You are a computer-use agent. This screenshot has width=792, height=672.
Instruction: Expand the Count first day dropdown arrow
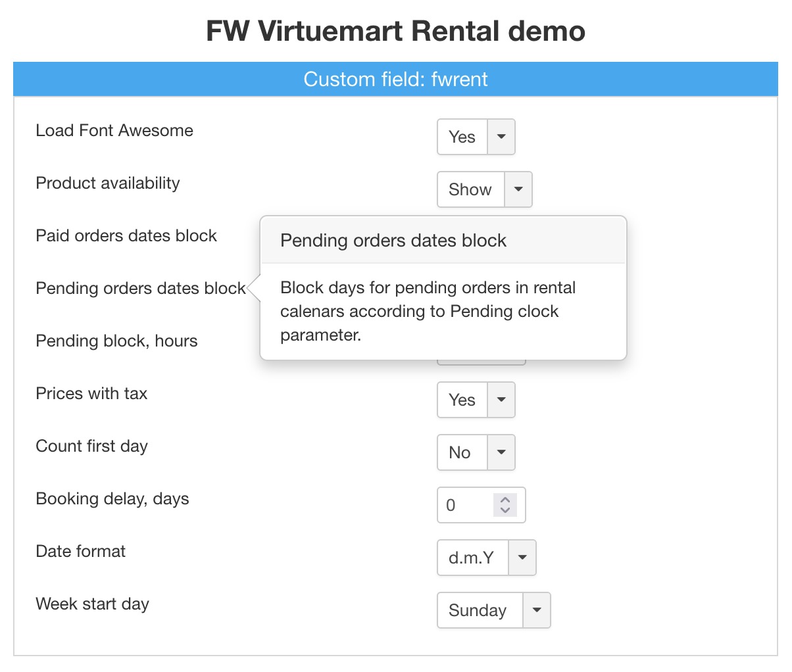[x=501, y=452]
